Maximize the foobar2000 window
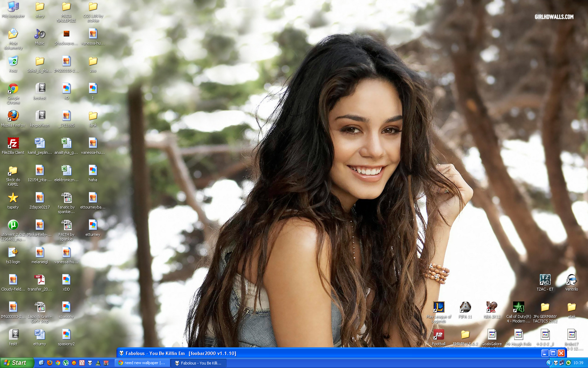This screenshot has height=368, width=588. [x=553, y=353]
